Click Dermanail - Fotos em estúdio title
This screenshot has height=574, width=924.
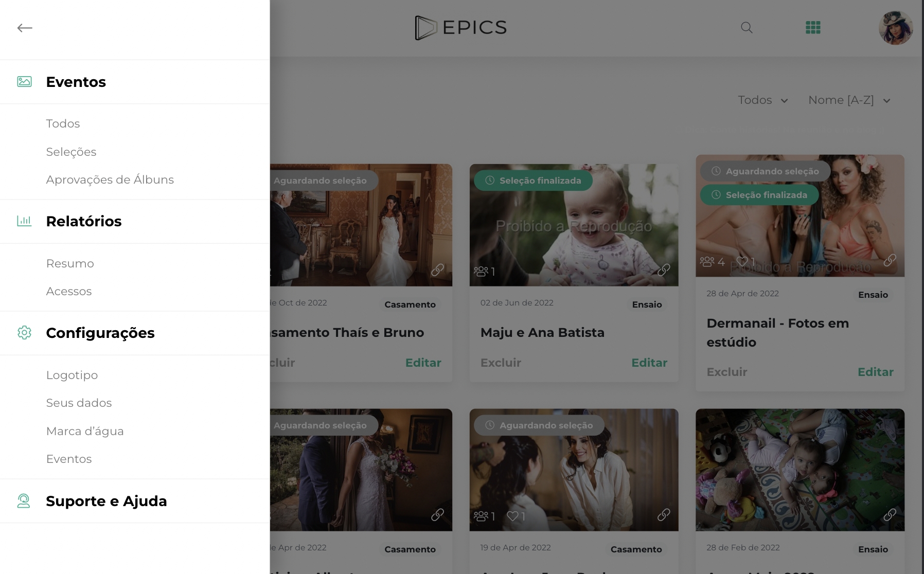[777, 333]
